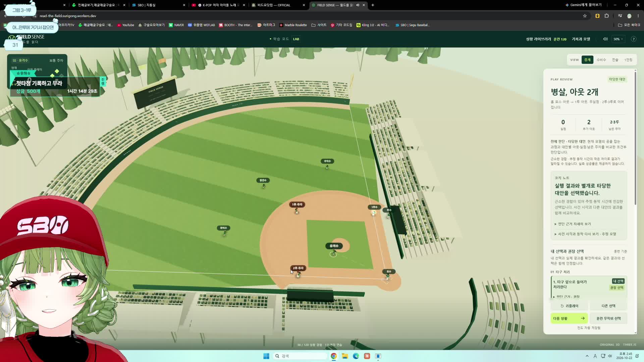Switch view to 전술
Screen dimensions: 644x362
pos(615,60)
